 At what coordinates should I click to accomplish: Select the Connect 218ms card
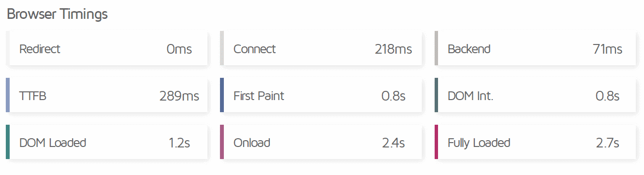(321, 48)
